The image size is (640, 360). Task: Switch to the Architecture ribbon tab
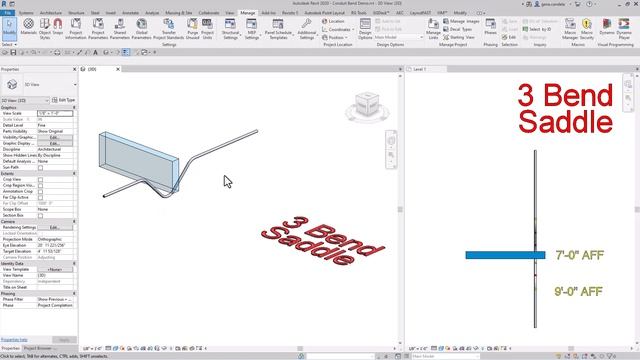[x=51, y=13]
